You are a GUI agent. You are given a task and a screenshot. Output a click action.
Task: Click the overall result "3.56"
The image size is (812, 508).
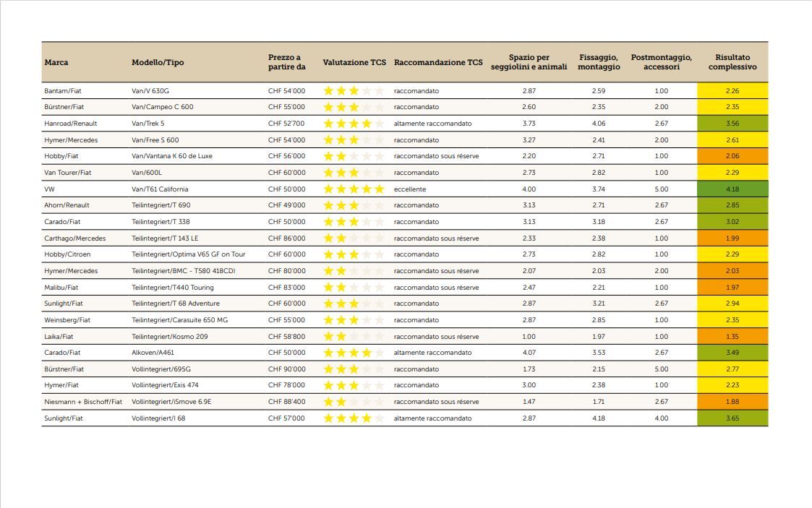click(x=732, y=124)
